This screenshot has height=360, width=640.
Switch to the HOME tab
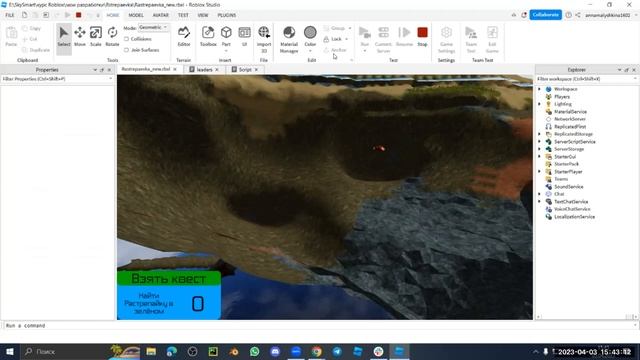tap(113, 15)
